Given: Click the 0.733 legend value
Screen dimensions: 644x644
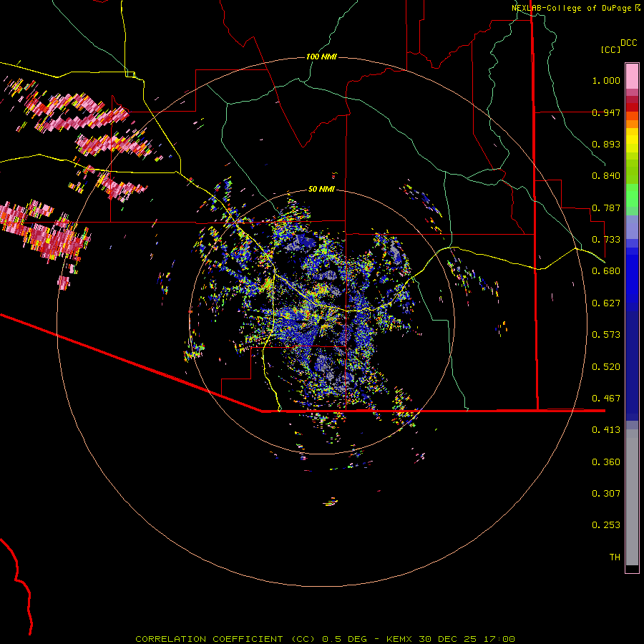Looking at the screenshot, I should pyautogui.click(x=606, y=240).
